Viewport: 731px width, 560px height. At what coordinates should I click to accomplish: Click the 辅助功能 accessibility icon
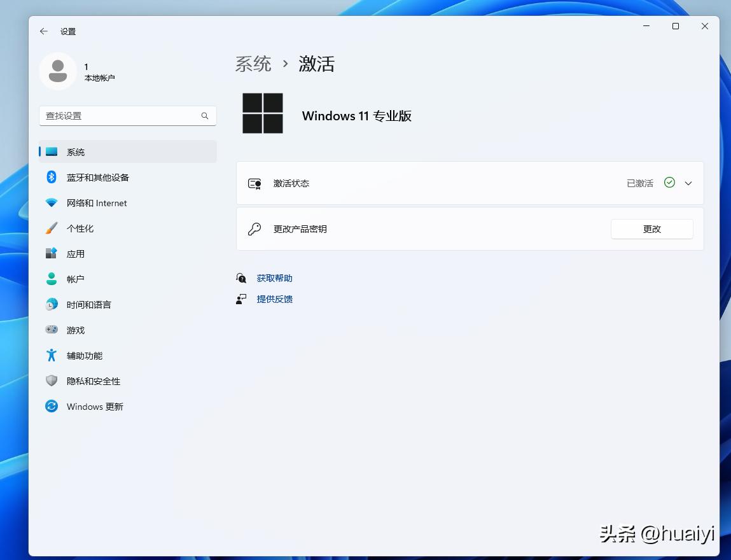click(x=51, y=355)
